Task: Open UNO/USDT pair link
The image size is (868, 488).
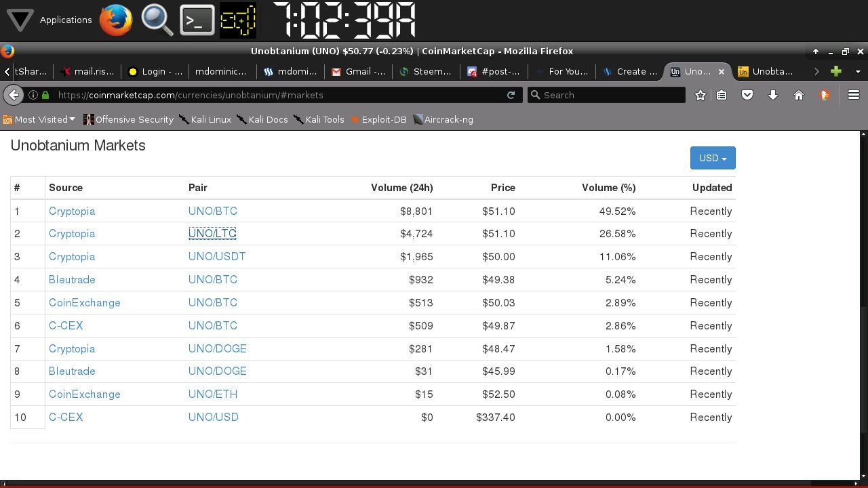Action: [x=217, y=256]
